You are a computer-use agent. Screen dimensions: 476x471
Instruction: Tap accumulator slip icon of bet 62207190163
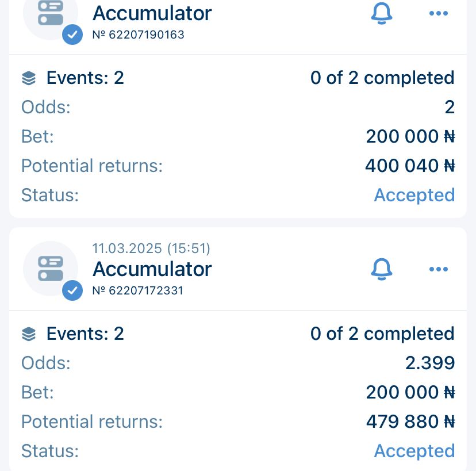click(x=50, y=14)
